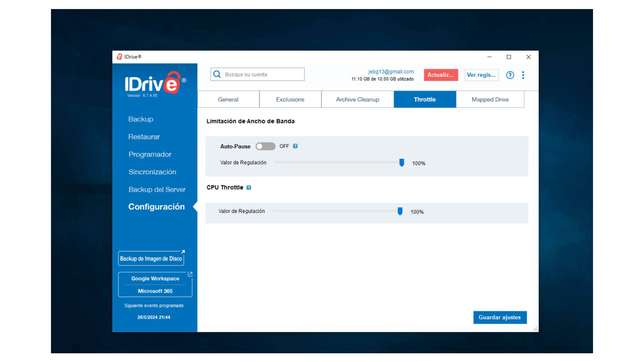Click the CPU Throttle help question mark icon
Screen dimensions: 644x362
click(249, 187)
